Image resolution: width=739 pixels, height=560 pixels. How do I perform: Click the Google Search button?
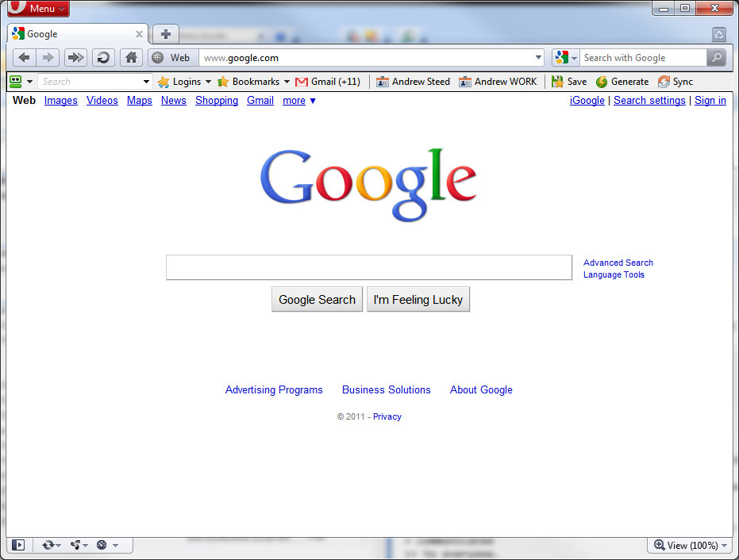pyautogui.click(x=318, y=300)
